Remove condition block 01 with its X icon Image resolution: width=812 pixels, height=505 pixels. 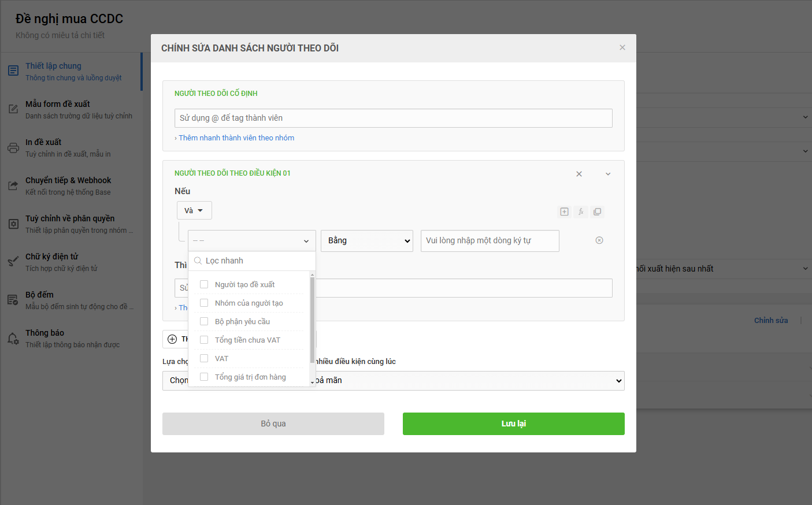(579, 174)
